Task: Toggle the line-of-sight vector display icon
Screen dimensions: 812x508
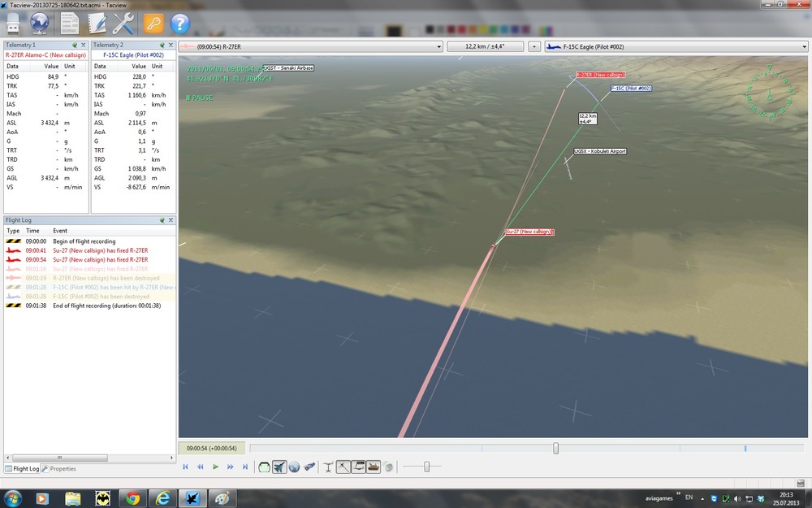Action: click(343, 467)
